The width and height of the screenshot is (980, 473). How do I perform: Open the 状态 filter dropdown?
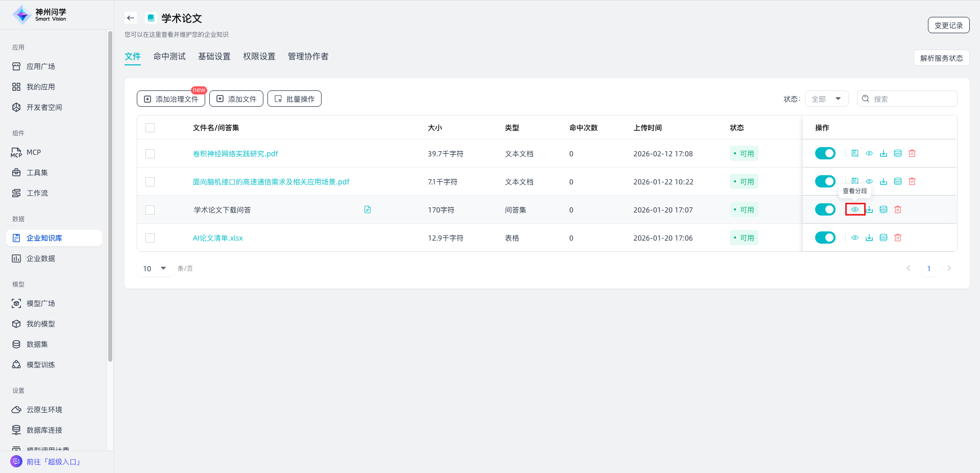[826, 99]
